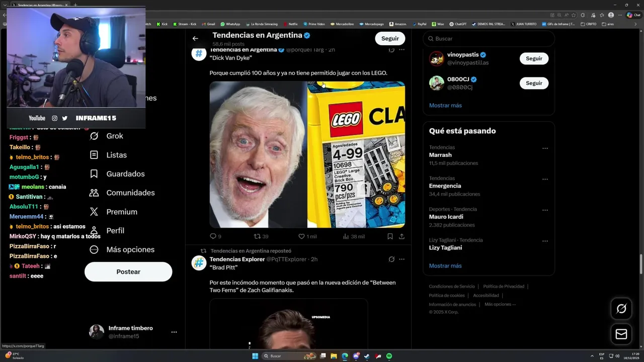Screen dimensions: 644x362
Task: Open the Brad Pitt post image
Action: coord(288,324)
